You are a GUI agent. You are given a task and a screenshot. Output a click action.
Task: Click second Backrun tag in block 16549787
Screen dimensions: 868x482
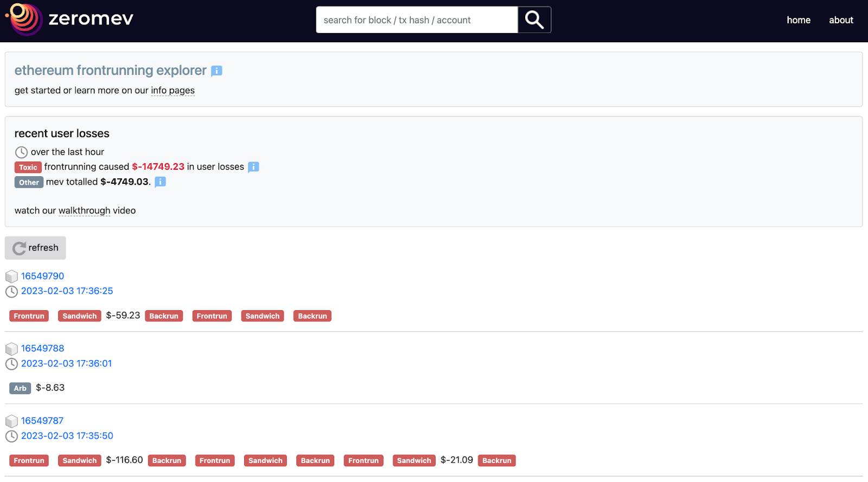coord(315,460)
